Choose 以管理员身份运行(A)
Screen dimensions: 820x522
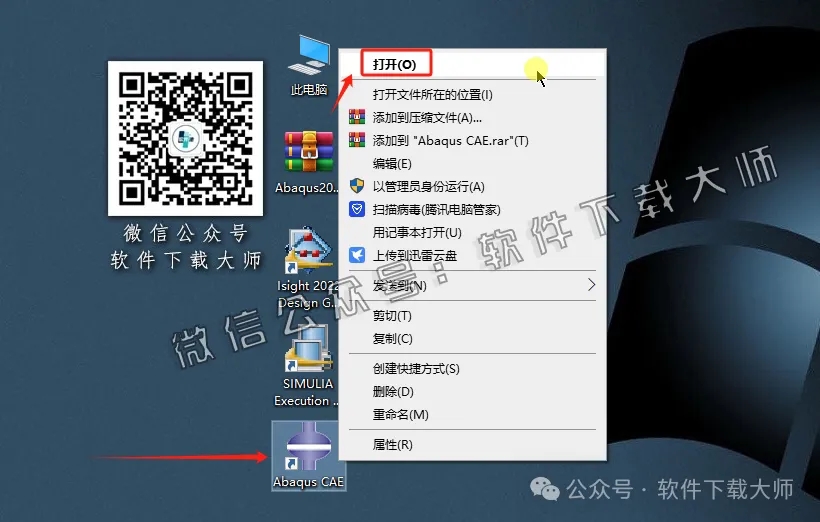click(x=473, y=187)
